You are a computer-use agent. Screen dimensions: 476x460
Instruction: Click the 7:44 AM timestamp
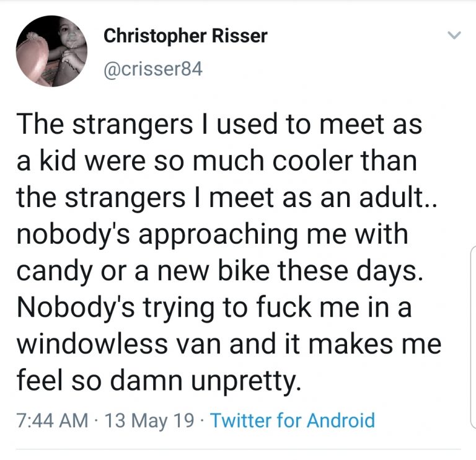[x=51, y=420]
